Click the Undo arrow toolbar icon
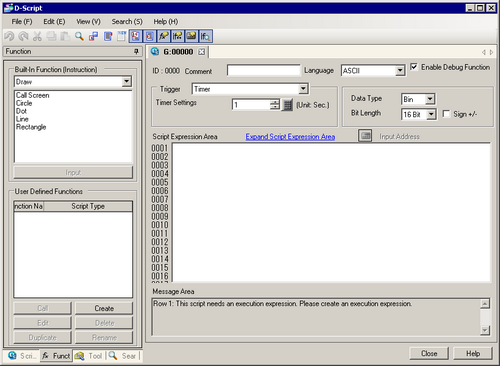The width and height of the screenshot is (500, 366). (9, 36)
